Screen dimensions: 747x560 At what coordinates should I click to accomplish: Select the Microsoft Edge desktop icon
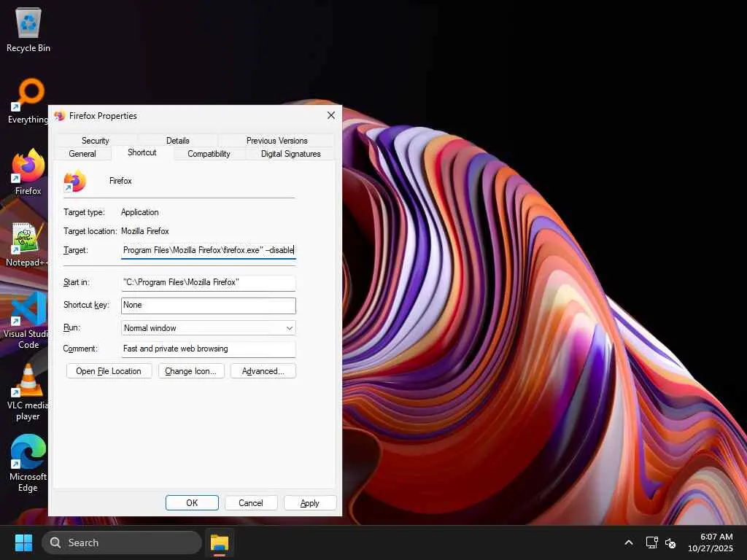coord(28,463)
